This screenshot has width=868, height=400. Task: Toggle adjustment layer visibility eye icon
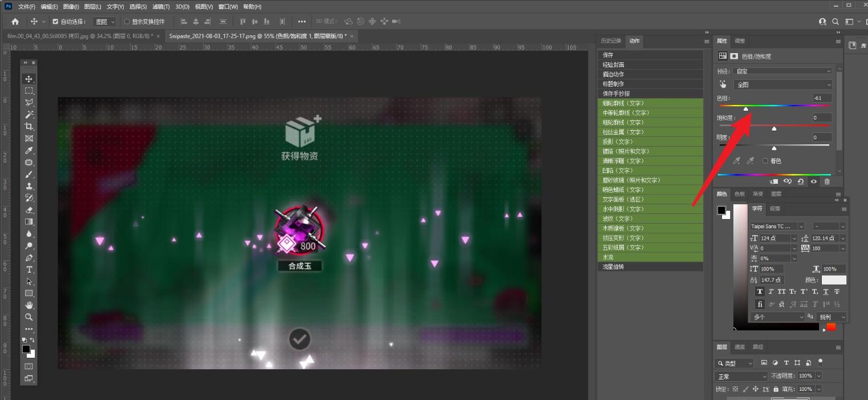coord(814,181)
